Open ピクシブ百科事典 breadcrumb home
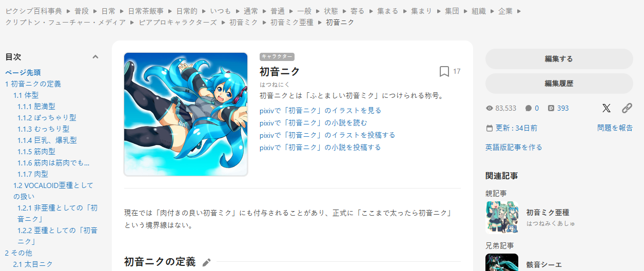 tap(33, 10)
